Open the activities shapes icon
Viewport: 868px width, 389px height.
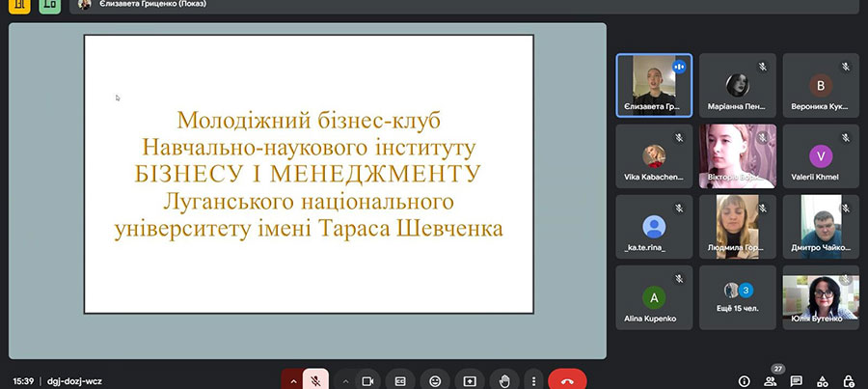[823, 381]
